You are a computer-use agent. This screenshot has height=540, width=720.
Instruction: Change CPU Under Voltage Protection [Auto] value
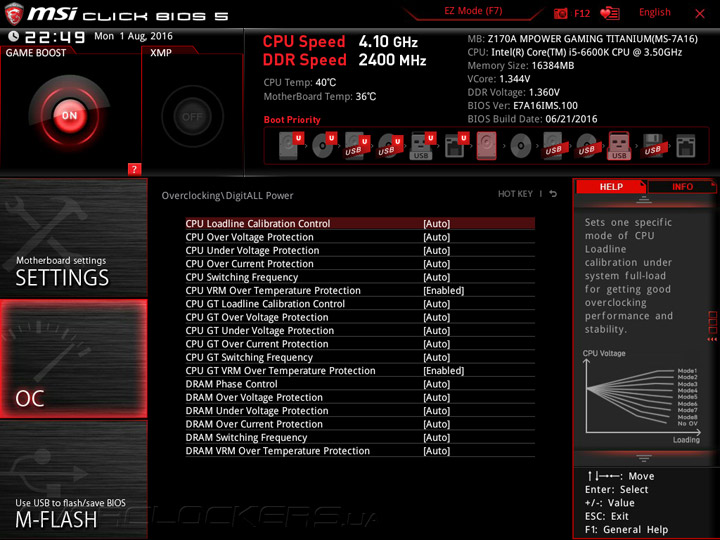tap(437, 250)
